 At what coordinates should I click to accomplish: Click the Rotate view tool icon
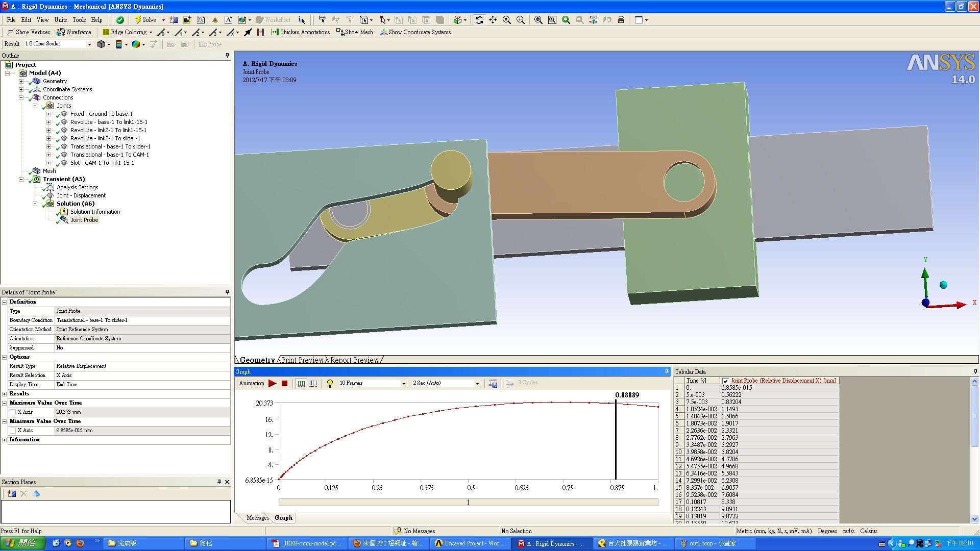(479, 20)
